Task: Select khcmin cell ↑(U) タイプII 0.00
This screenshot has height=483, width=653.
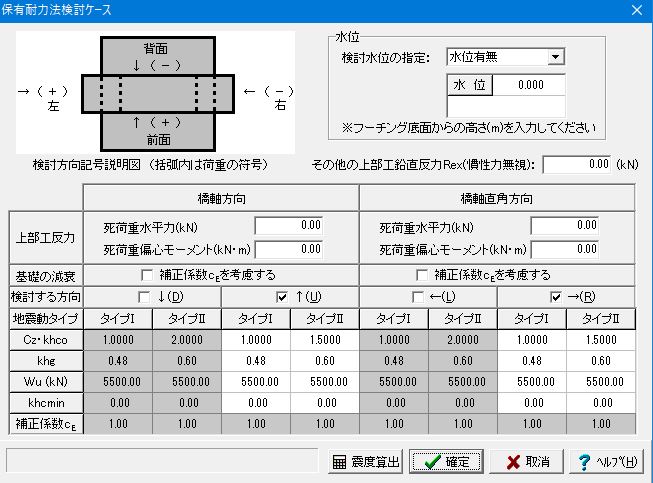Action: pos(325,403)
